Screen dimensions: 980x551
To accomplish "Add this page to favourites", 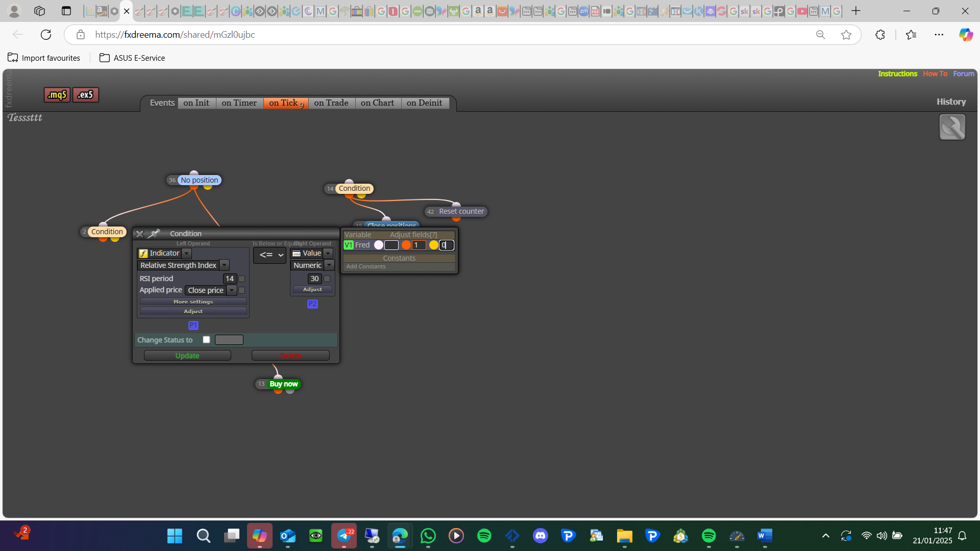I will pos(846,35).
